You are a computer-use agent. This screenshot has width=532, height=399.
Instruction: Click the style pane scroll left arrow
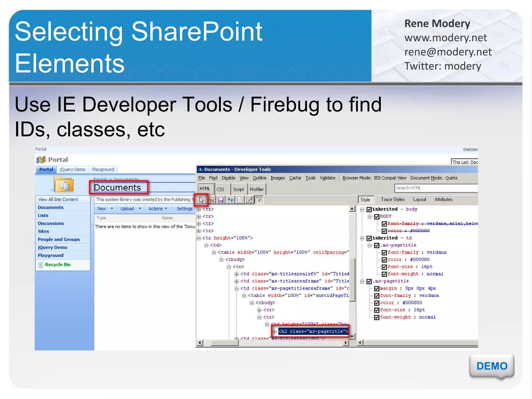(x=360, y=343)
